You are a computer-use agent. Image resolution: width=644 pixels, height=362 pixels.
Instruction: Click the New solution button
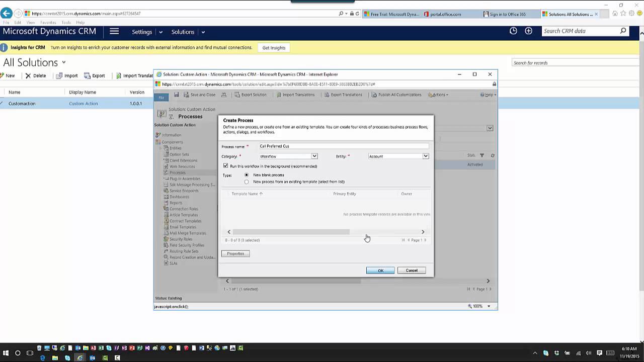click(x=8, y=75)
